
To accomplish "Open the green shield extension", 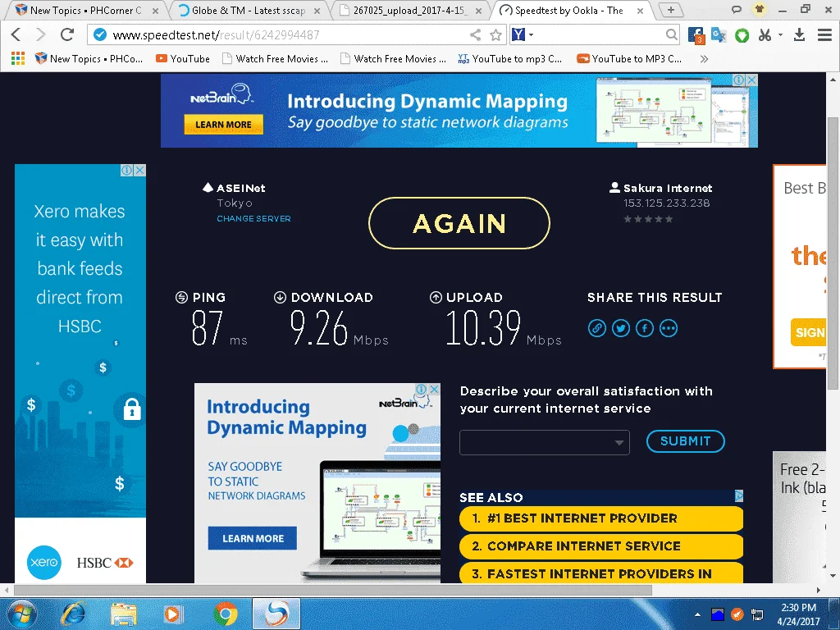I will 742,35.
